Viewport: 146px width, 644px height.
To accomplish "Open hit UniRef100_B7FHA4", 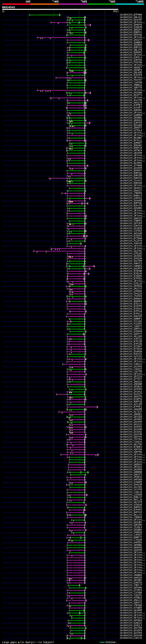I will point(131,15).
